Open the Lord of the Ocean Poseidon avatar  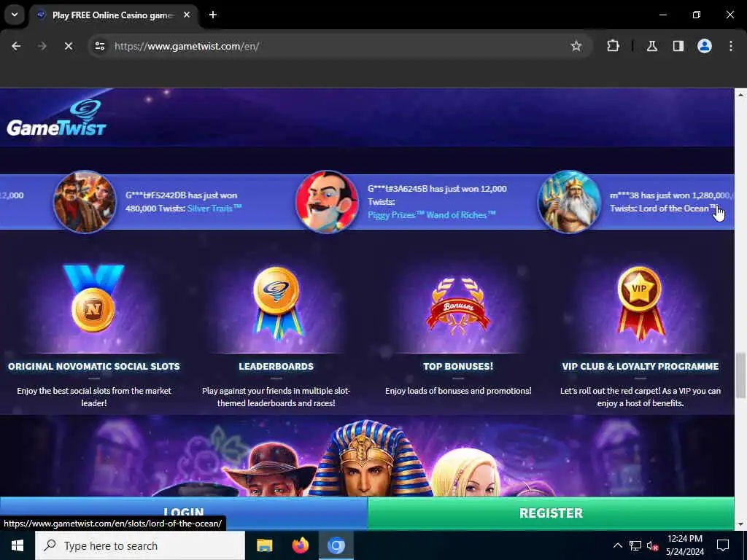(569, 202)
